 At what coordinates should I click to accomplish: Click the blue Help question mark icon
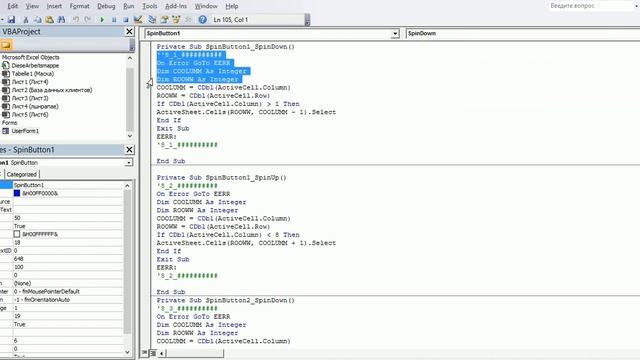[x=202, y=20]
